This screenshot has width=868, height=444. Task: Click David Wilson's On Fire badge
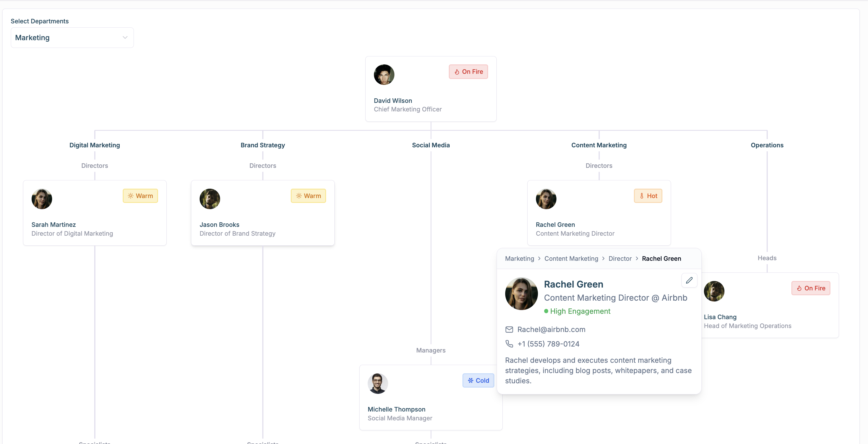[468, 72]
